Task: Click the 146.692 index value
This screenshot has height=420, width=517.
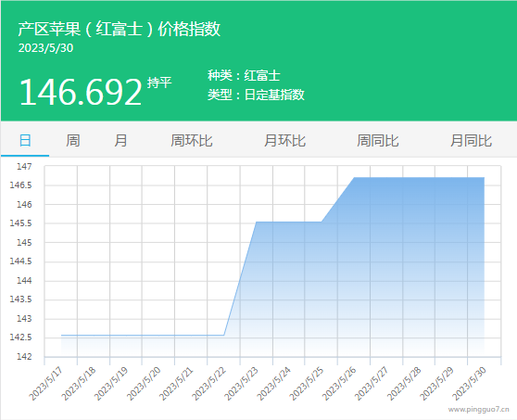Action: point(81,92)
